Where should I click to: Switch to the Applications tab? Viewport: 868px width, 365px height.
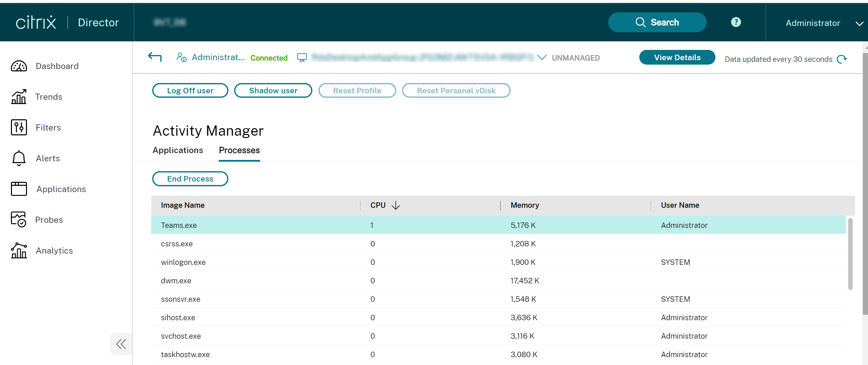click(x=177, y=150)
